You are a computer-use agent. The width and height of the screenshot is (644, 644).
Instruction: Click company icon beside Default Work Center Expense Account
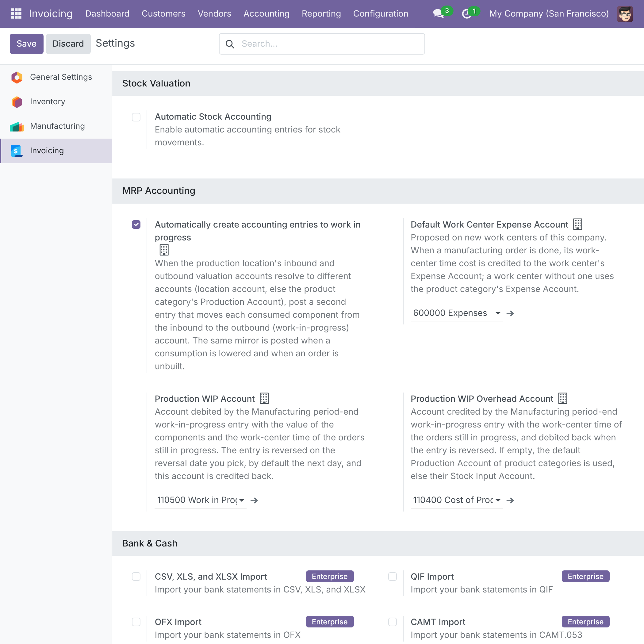coord(578,224)
